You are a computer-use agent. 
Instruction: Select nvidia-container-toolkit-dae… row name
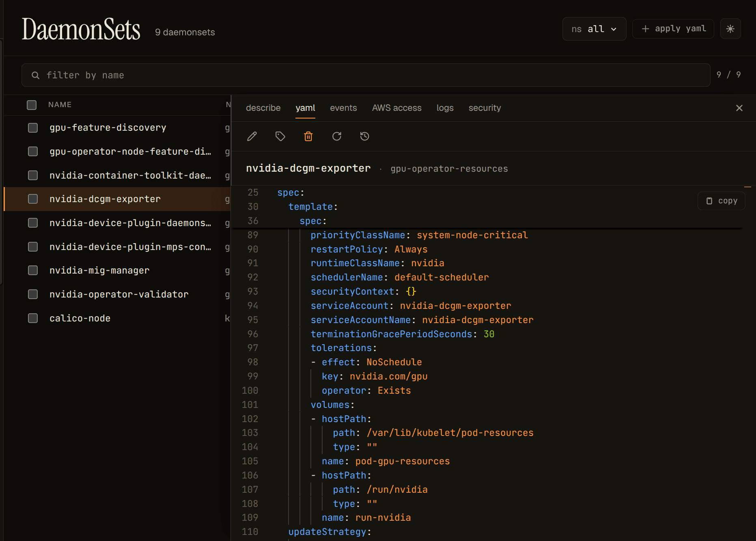coord(130,175)
